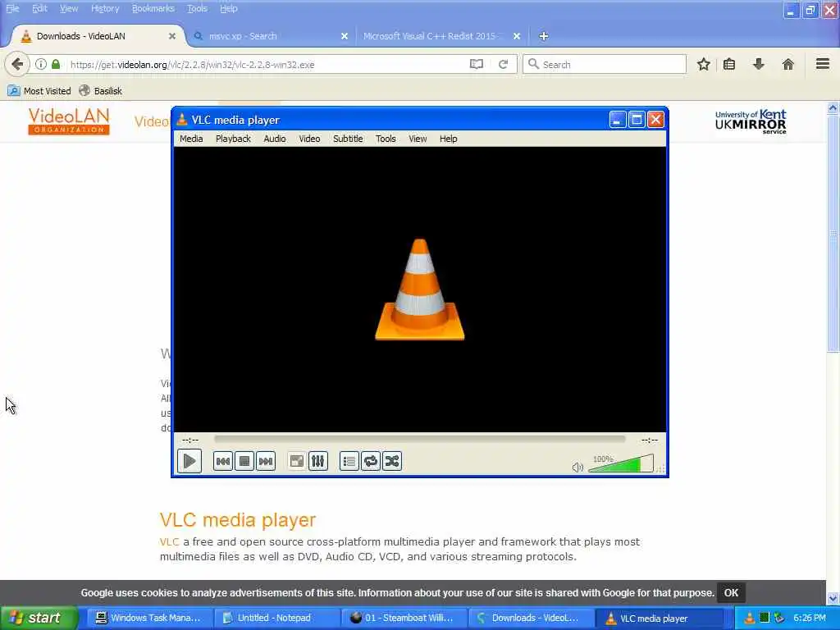Skip to previous media in VLC
Screen dimensions: 840x630
[223, 461]
